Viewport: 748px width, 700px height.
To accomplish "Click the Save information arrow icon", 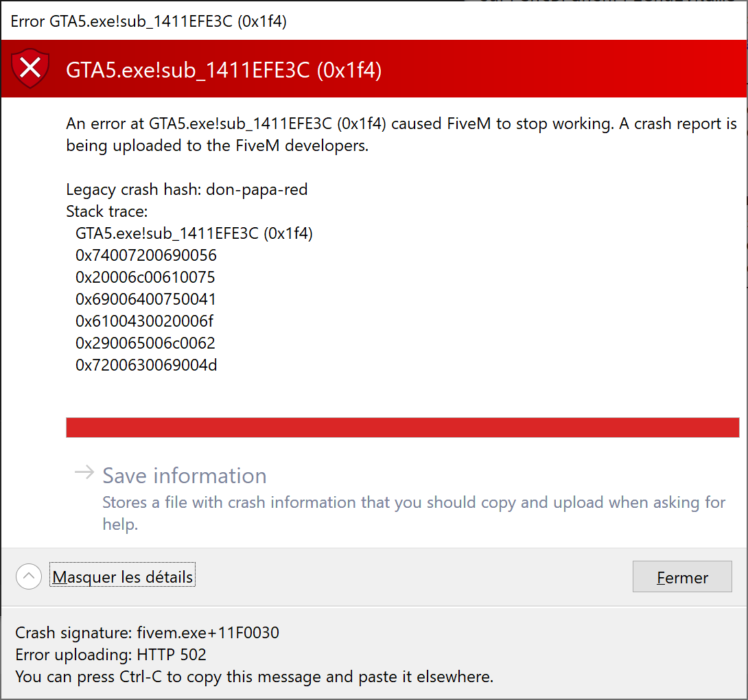I will pos(84,473).
